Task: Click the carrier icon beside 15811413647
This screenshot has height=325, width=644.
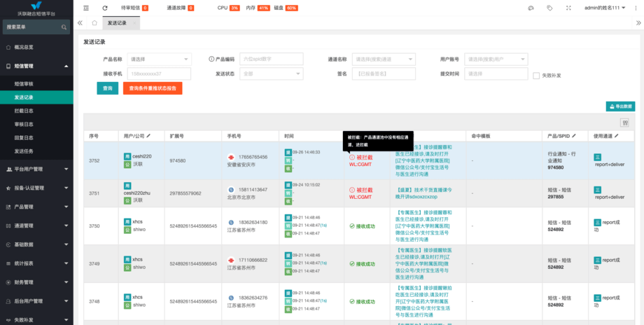Action: click(x=231, y=190)
